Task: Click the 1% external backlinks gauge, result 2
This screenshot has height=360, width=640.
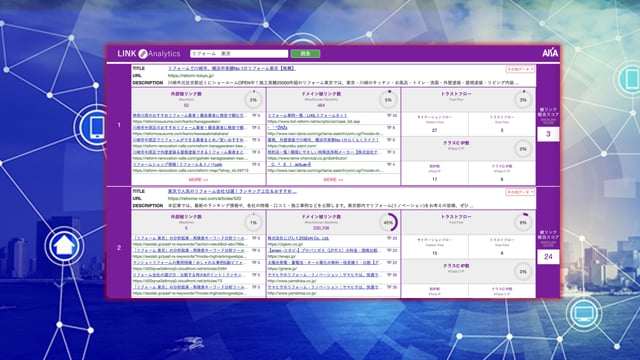Action: [x=253, y=222]
